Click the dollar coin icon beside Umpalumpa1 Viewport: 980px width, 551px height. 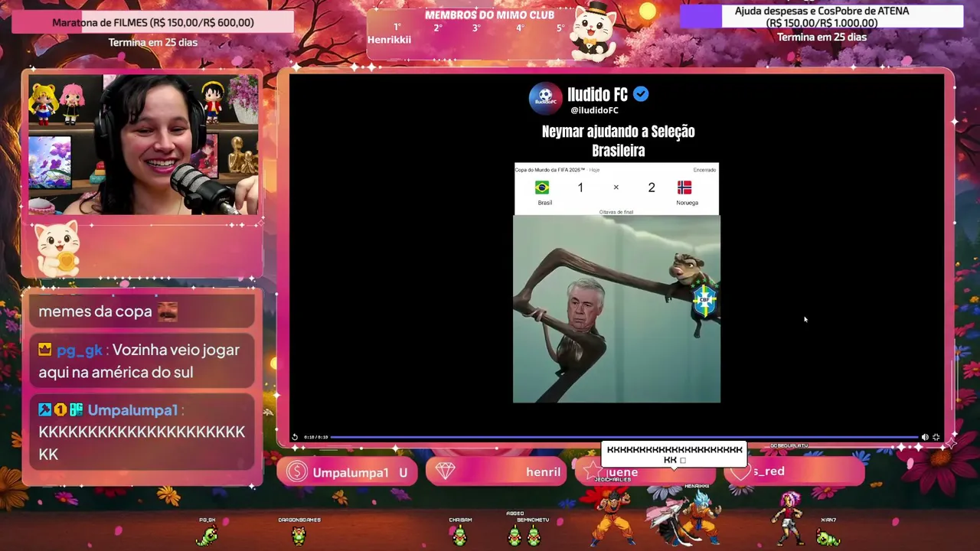point(296,472)
